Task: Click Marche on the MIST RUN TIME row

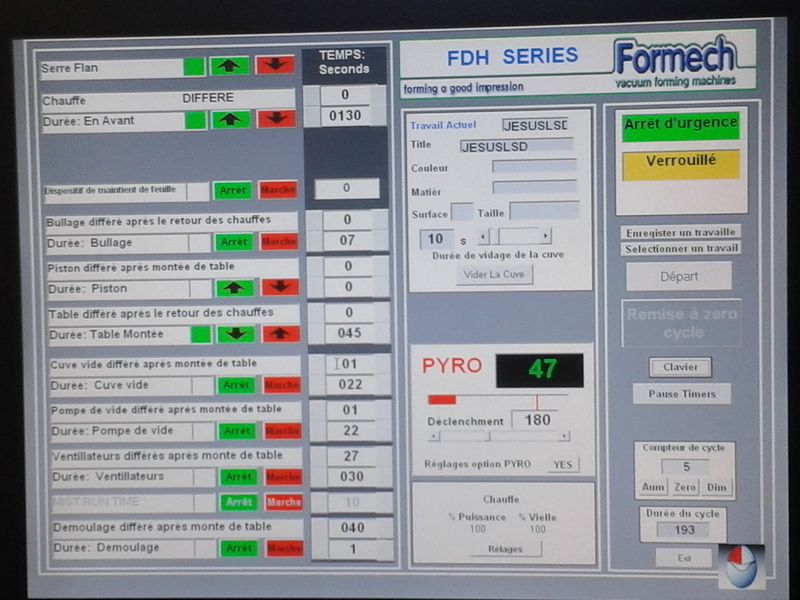Action: [x=284, y=502]
